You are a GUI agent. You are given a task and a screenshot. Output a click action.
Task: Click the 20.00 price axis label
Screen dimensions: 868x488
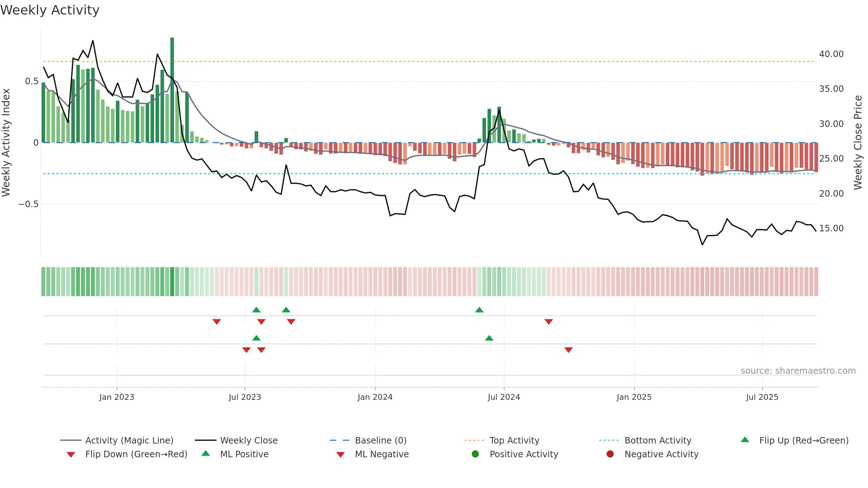click(x=831, y=194)
